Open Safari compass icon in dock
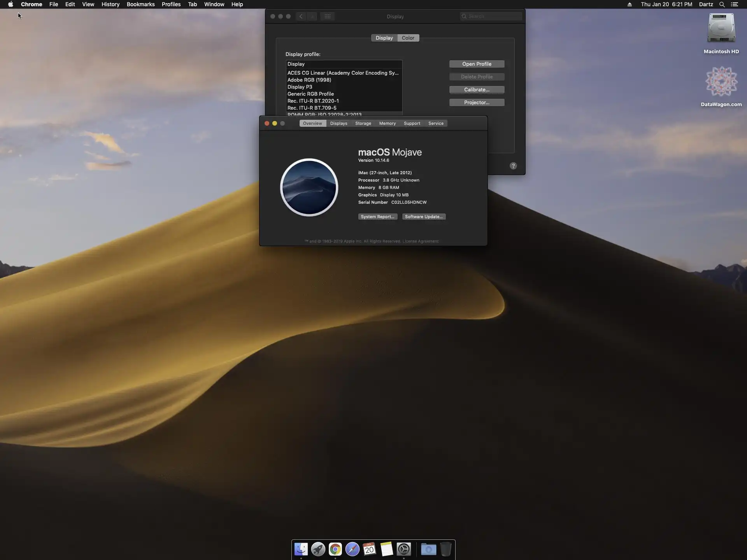 pos(352,549)
